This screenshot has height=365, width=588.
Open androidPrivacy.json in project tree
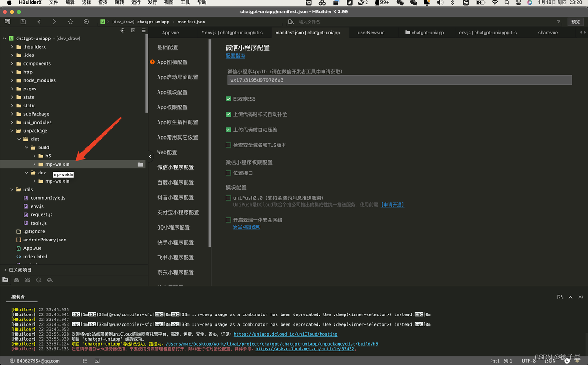45,240
